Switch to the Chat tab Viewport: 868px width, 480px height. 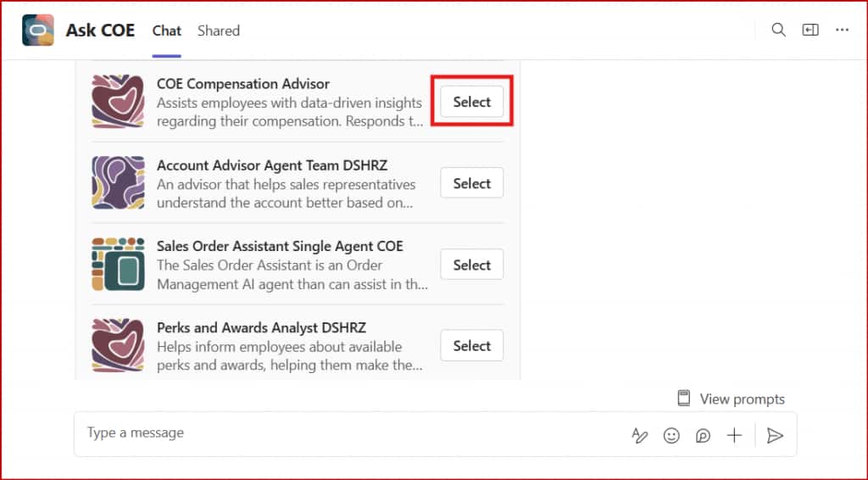point(166,31)
